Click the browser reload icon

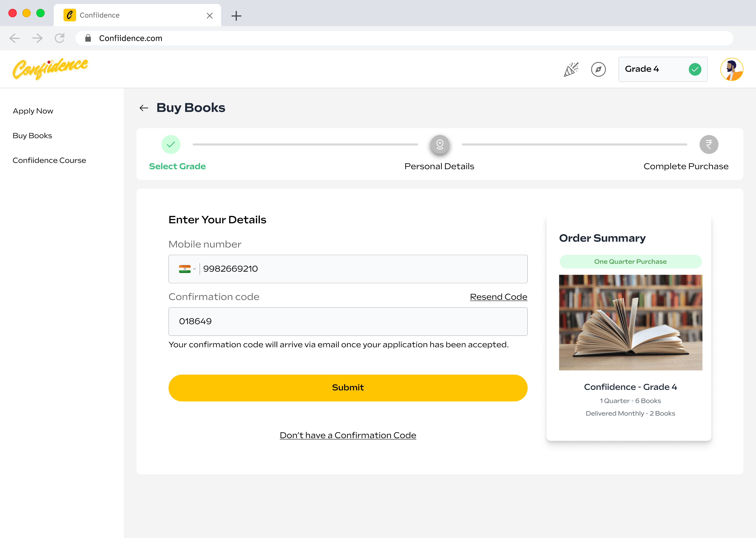tap(60, 38)
